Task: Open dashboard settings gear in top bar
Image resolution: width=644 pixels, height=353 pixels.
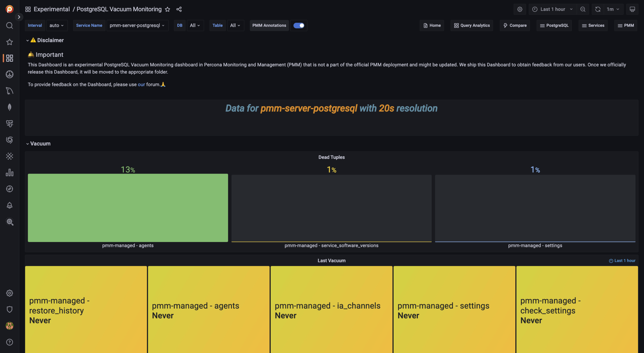Action: pos(520,9)
